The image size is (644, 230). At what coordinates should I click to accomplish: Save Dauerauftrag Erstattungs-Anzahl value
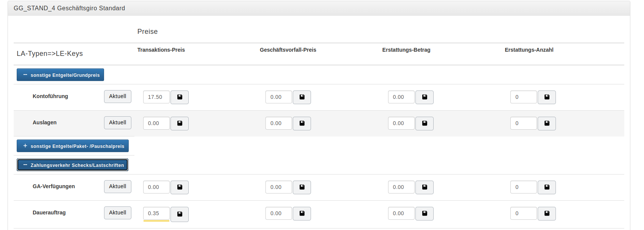(547, 214)
